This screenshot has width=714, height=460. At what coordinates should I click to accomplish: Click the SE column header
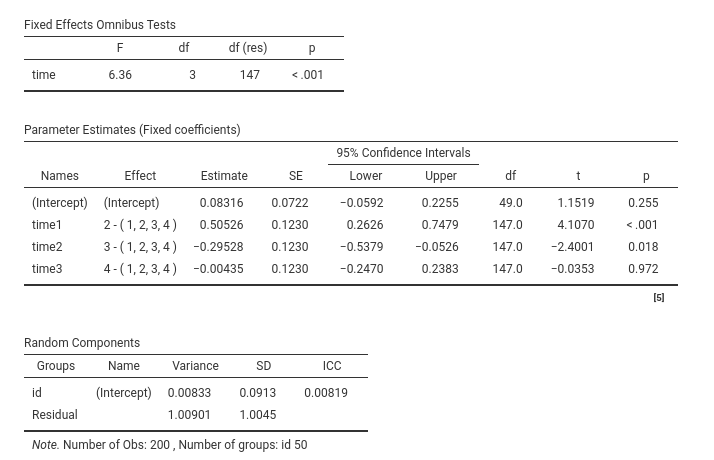(296, 176)
